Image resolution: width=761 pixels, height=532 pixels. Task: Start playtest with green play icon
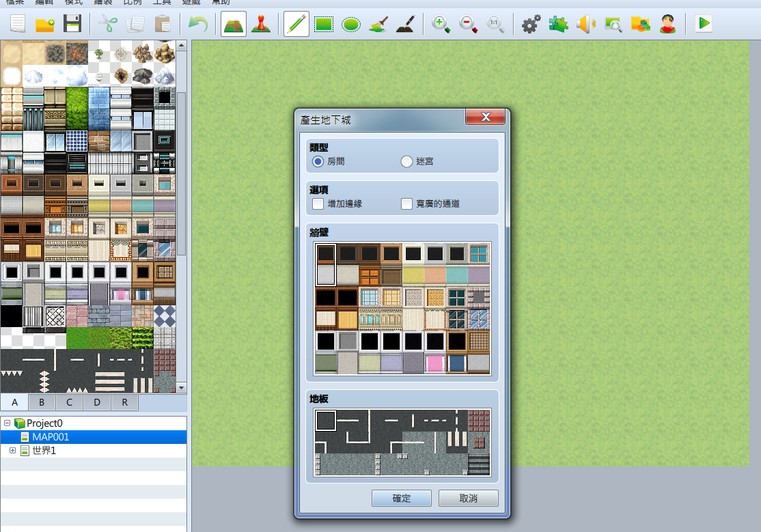[x=703, y=24]
